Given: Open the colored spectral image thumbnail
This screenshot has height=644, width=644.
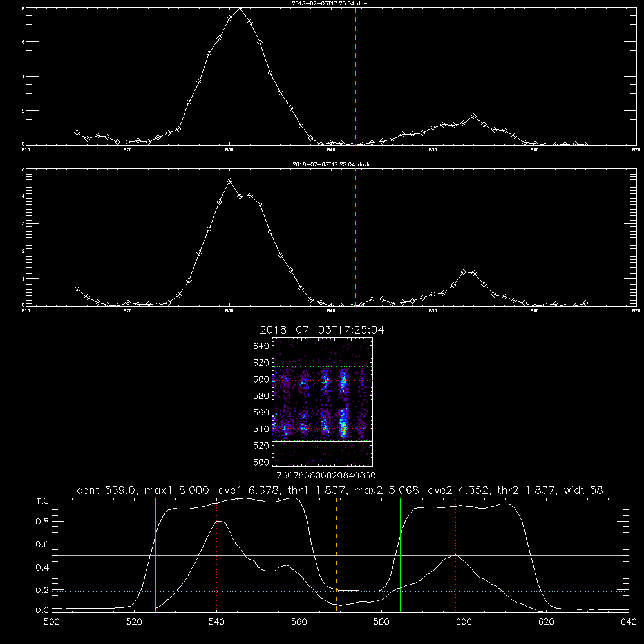Looking at the screenshot, I should pos(323,402).
